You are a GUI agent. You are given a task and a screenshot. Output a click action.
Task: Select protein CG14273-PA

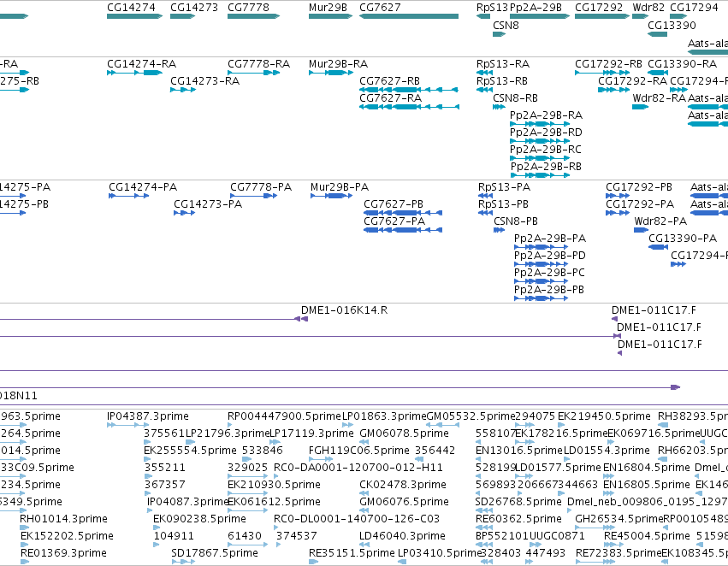(184, 213)
